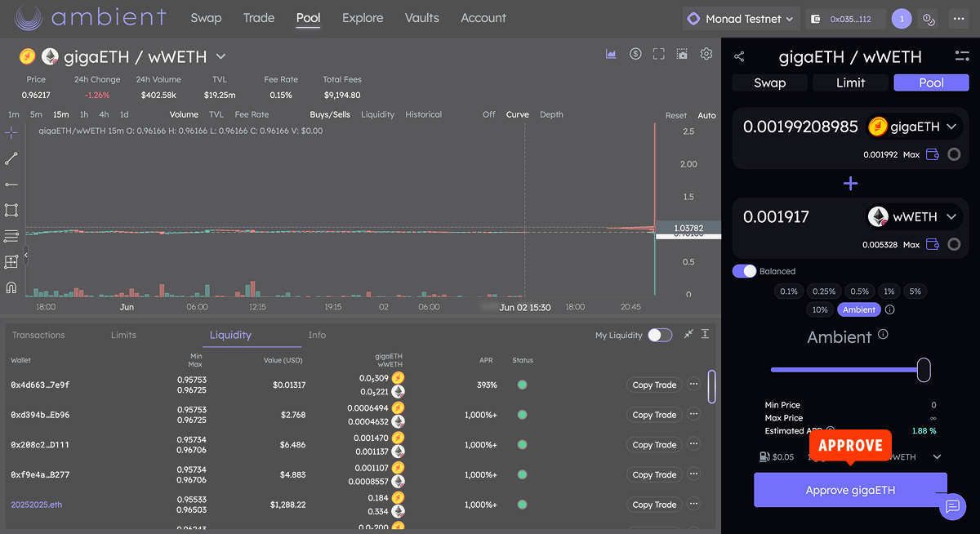Open the Monad Testnet network selector

click(740, 18)
